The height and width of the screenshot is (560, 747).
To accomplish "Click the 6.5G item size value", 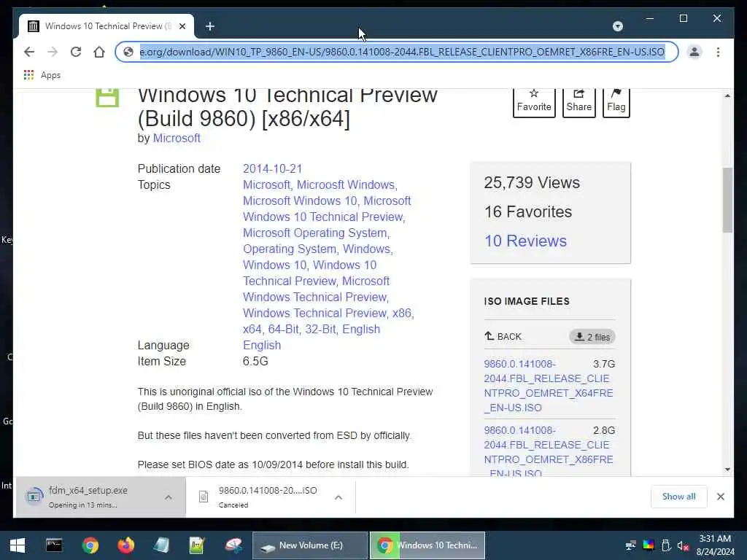I will 255,362.
